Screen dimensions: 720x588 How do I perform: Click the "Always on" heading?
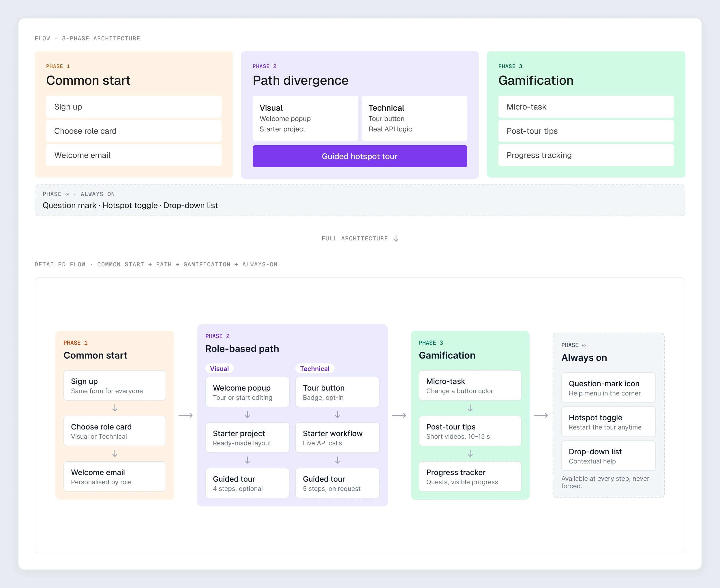(584, 358)
